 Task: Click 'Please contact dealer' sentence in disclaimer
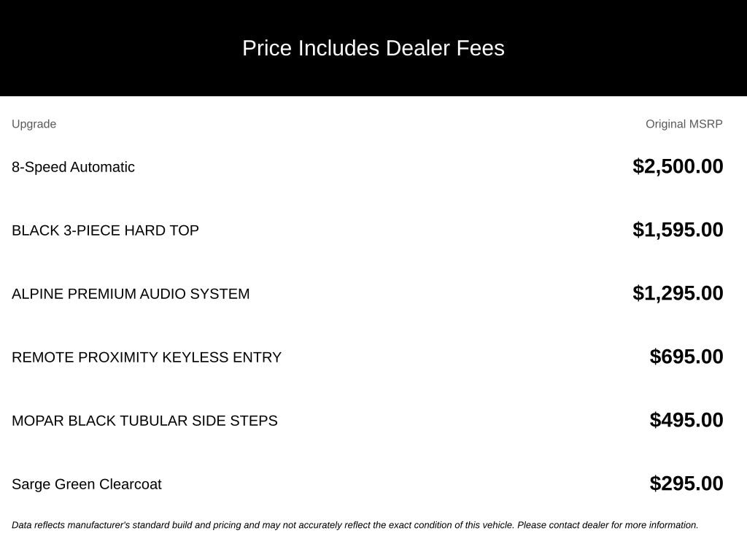click(x=608, y=525)
